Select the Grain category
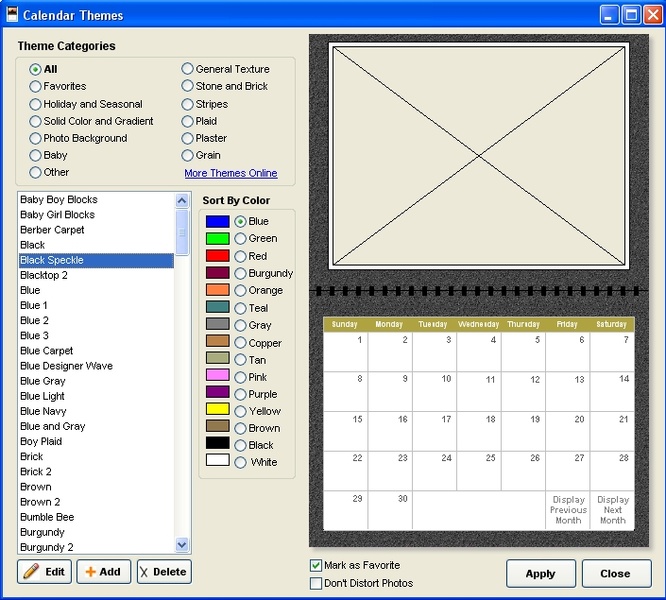 pos(187,155)
